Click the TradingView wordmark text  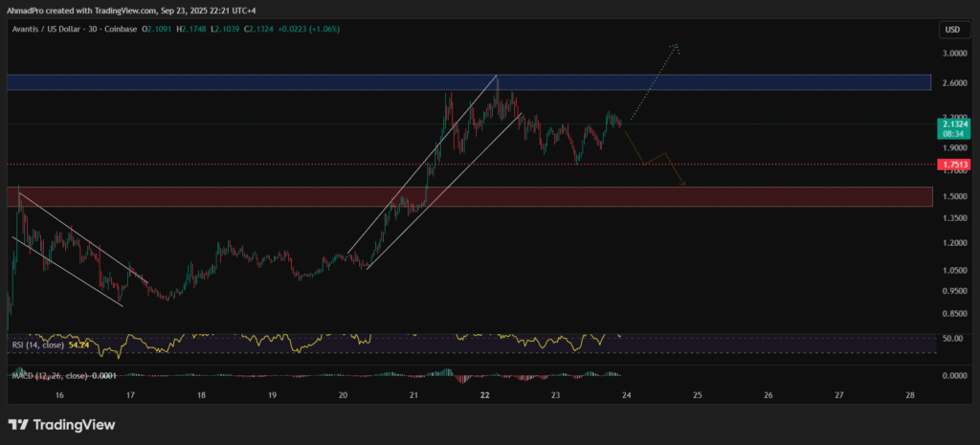coord(75,424)
